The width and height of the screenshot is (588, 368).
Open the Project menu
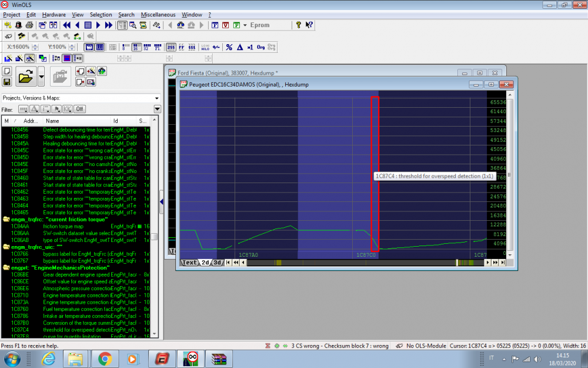[x=12, y=15]
